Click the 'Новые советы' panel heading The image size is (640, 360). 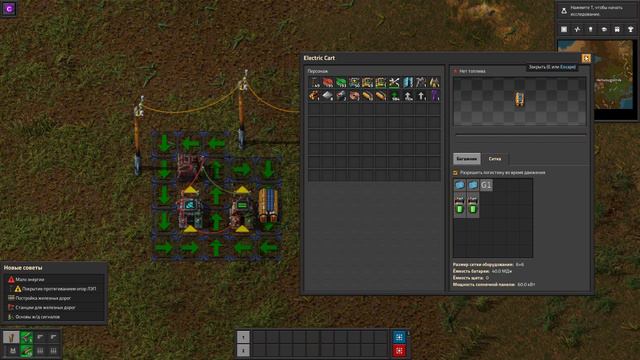[23, 268]
